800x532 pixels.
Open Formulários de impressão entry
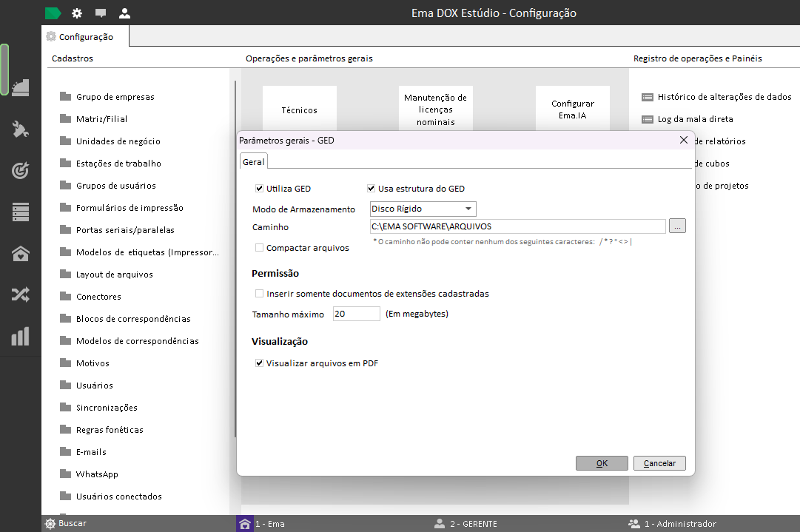(130, 208)
